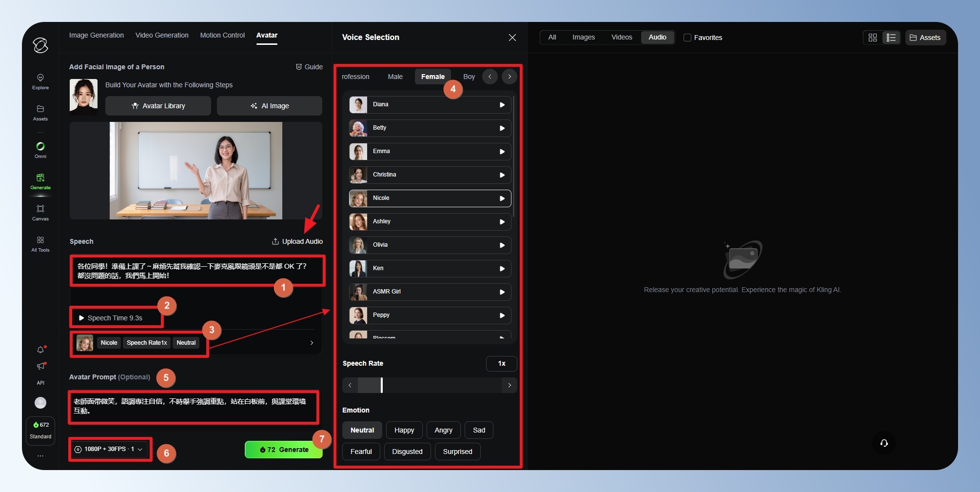Enable the Favorites checkbox

(687, 38)
